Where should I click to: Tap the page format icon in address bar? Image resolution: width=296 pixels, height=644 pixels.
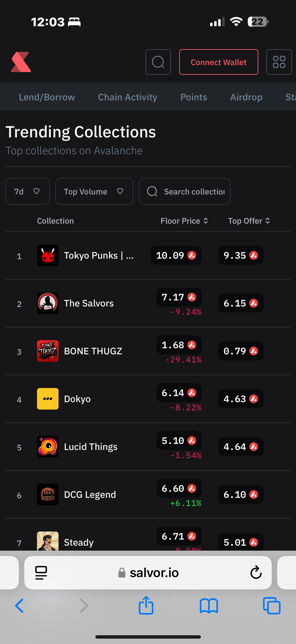tap(41, 572)
